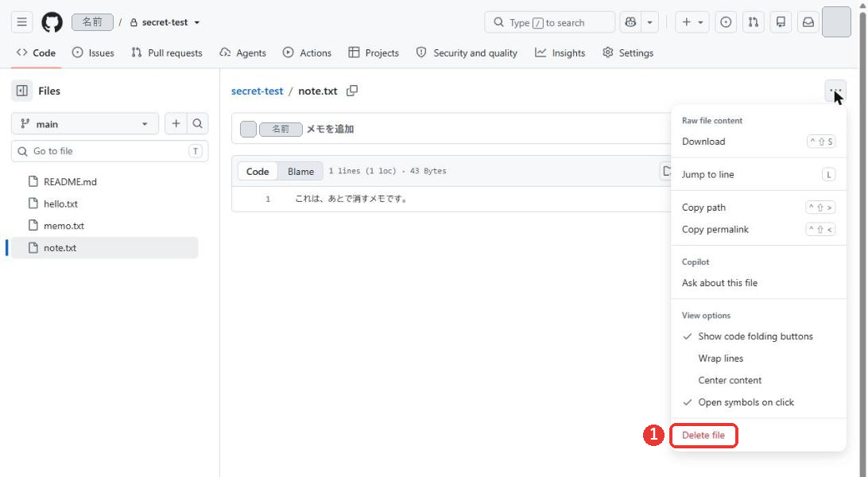Open the メモを追加 commit message
Viewport: 868px width, 477px height.
pos(330,129)
